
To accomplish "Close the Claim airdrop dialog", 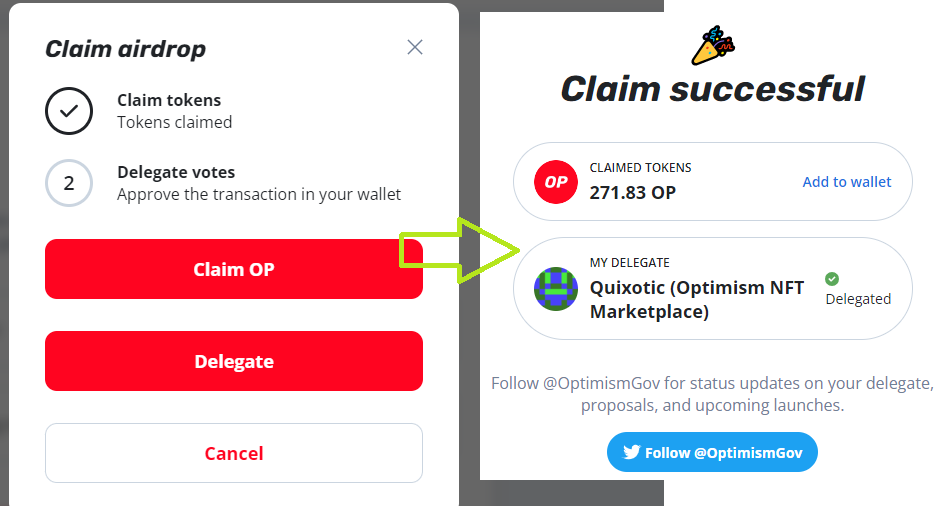I will [415, 47].
